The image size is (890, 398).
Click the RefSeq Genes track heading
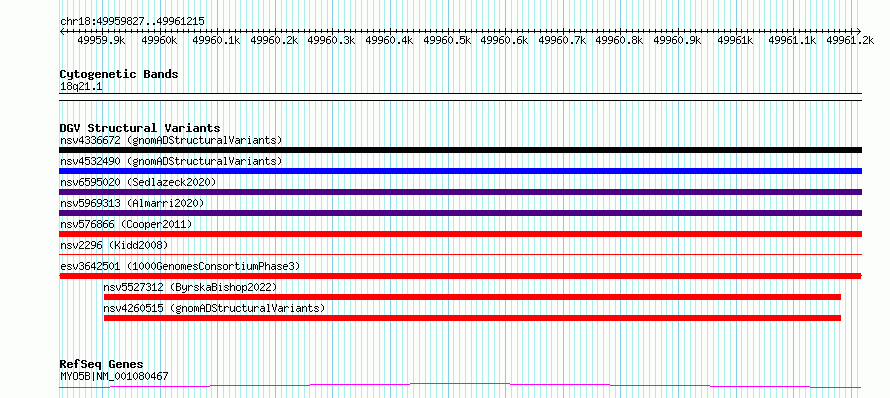click(x=101, y=365)
